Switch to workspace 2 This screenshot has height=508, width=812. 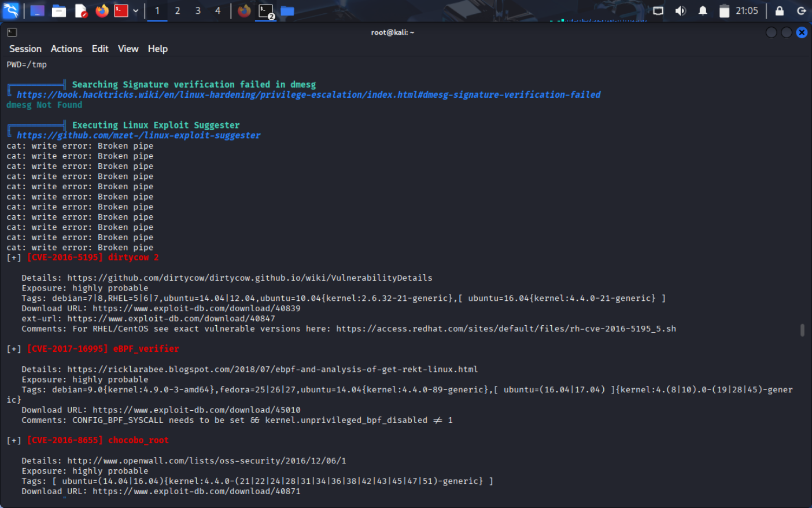point(178,10)
